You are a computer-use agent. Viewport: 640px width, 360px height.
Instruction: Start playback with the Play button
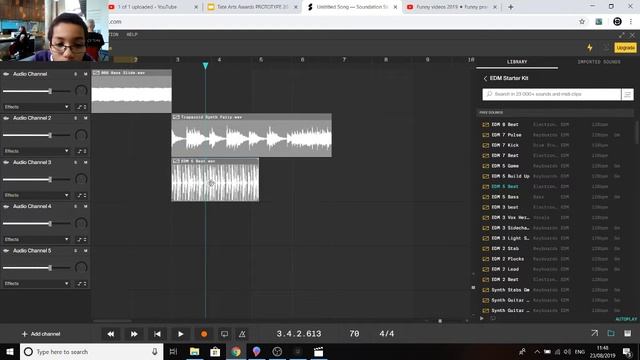[180, 334]
